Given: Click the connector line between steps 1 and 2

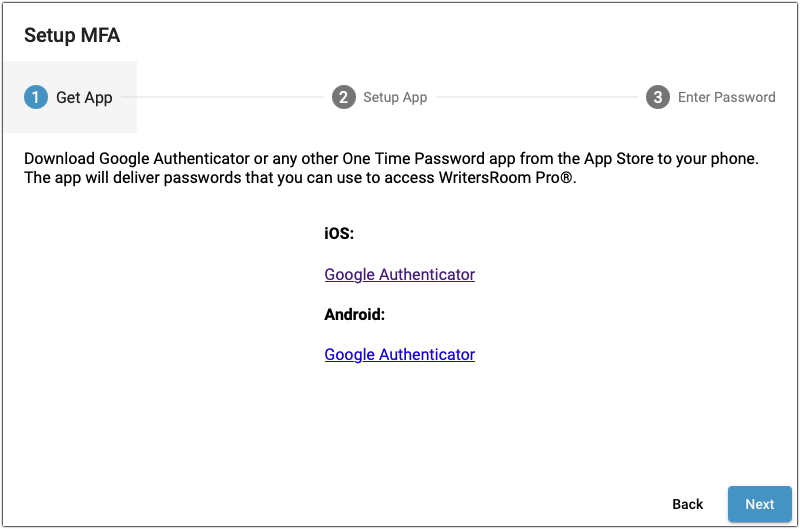Looking at the screenshot, I should click(x=222, y=97).
